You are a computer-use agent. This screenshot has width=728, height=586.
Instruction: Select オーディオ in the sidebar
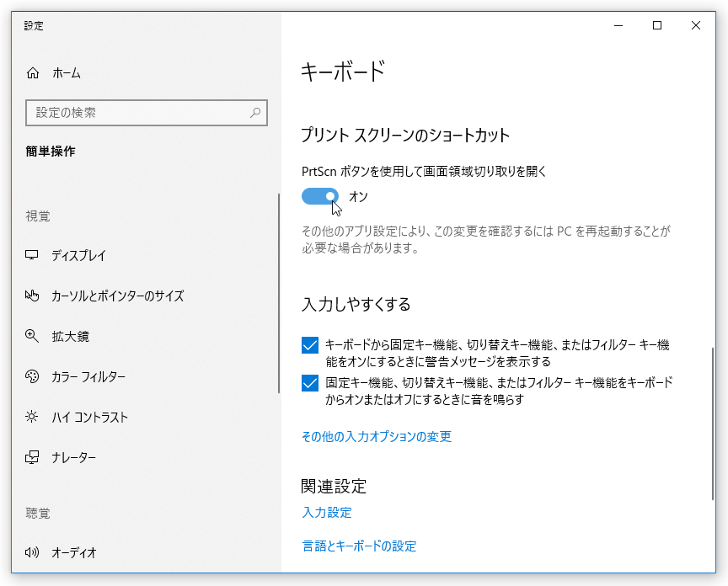[x=74, y=552]
